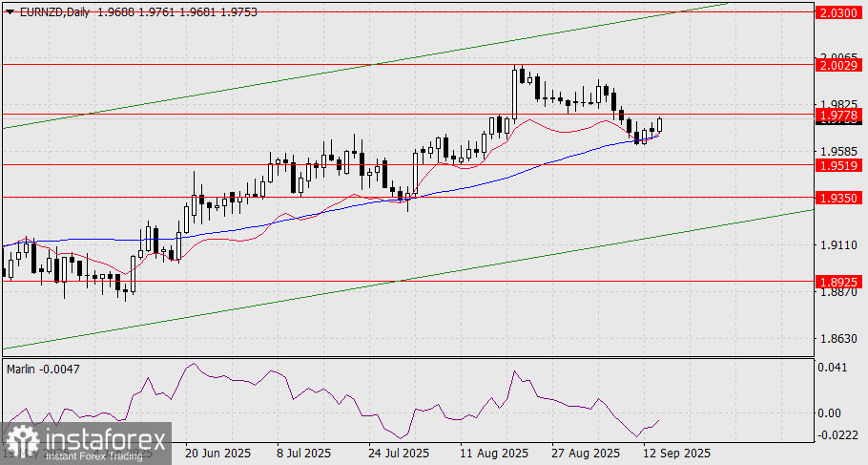Click the latest candlestick on the chart
Viewport: 868px width, 465px height.
(659, 125)
